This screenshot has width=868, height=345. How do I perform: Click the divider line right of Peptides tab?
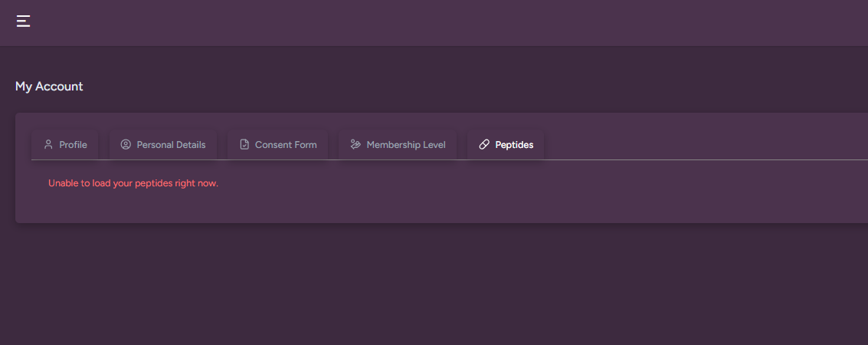(689, 159)
